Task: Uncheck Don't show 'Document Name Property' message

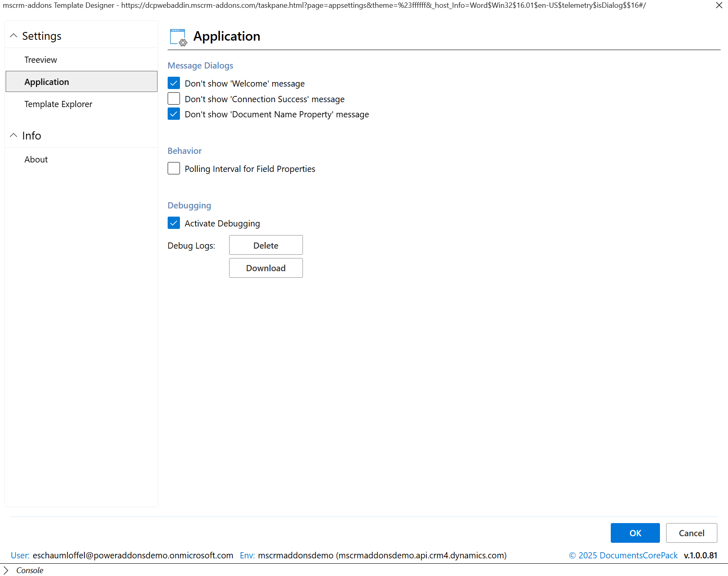Action: click(174, 114)
